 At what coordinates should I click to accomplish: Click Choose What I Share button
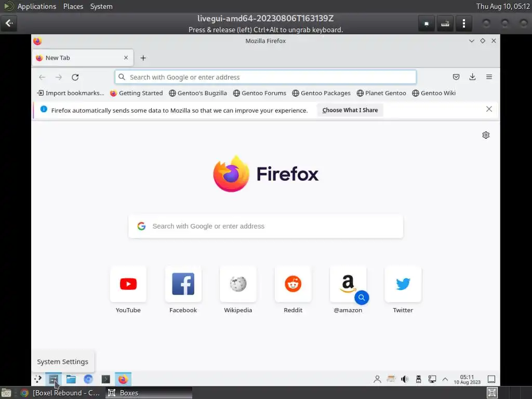[x=350, y=110]
